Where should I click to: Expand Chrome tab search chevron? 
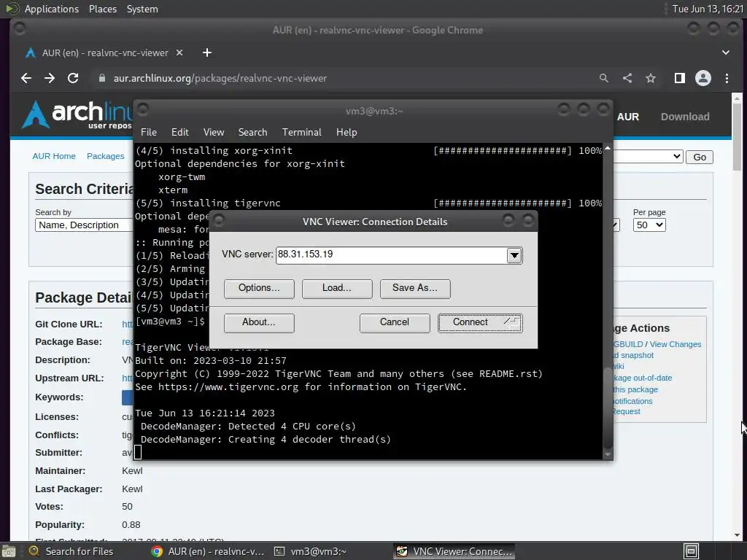pos(726,52)
